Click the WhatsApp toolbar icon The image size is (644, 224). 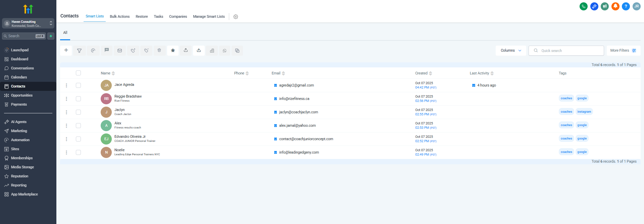point(225,51)
